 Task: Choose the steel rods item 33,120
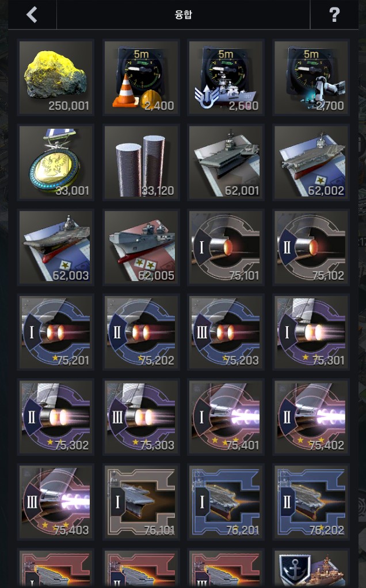(x=141, y=162)
